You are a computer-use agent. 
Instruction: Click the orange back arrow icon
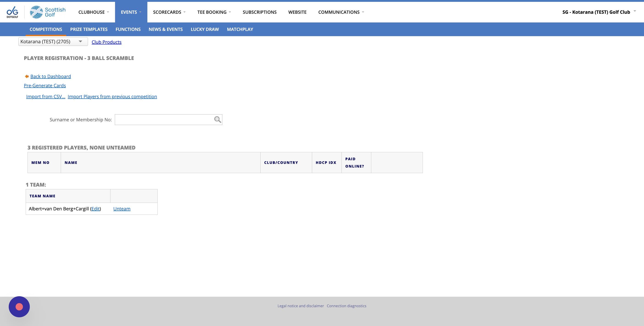[x=27, y=76]
